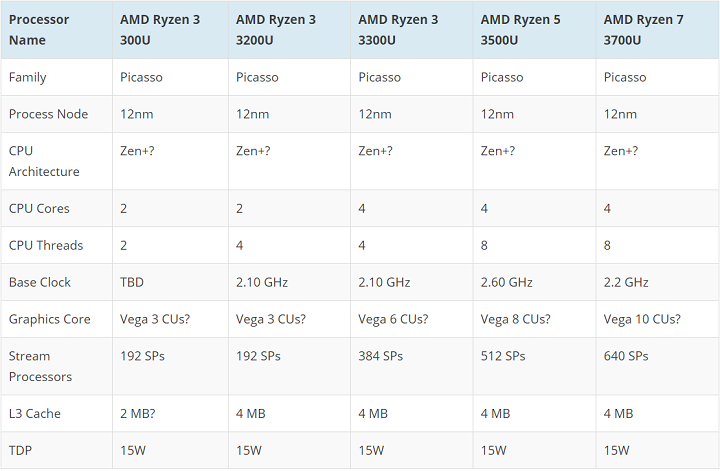Select the Process Node row label

48,114
